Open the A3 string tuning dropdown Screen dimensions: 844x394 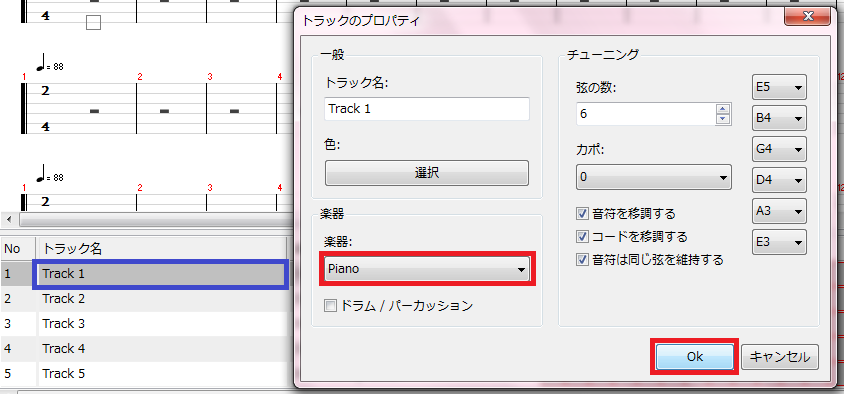point(779,211)
